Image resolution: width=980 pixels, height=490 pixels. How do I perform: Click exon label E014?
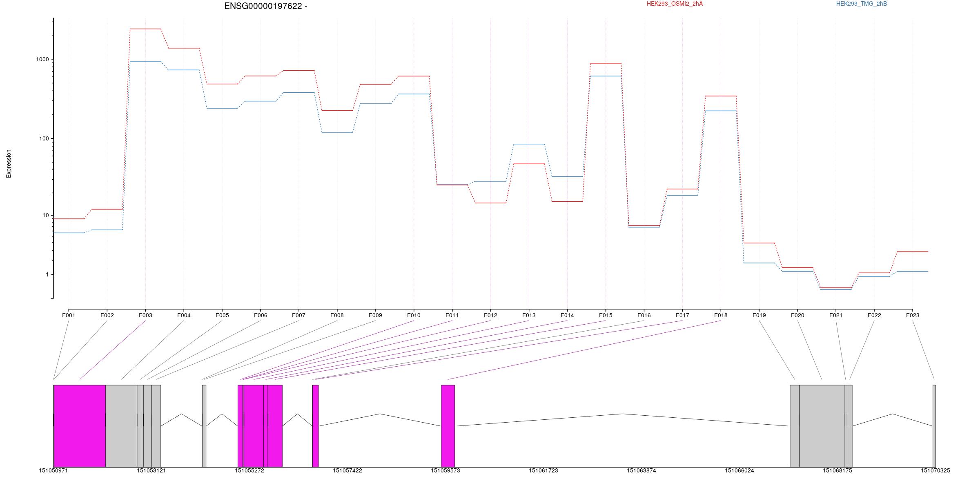[567, 315]
